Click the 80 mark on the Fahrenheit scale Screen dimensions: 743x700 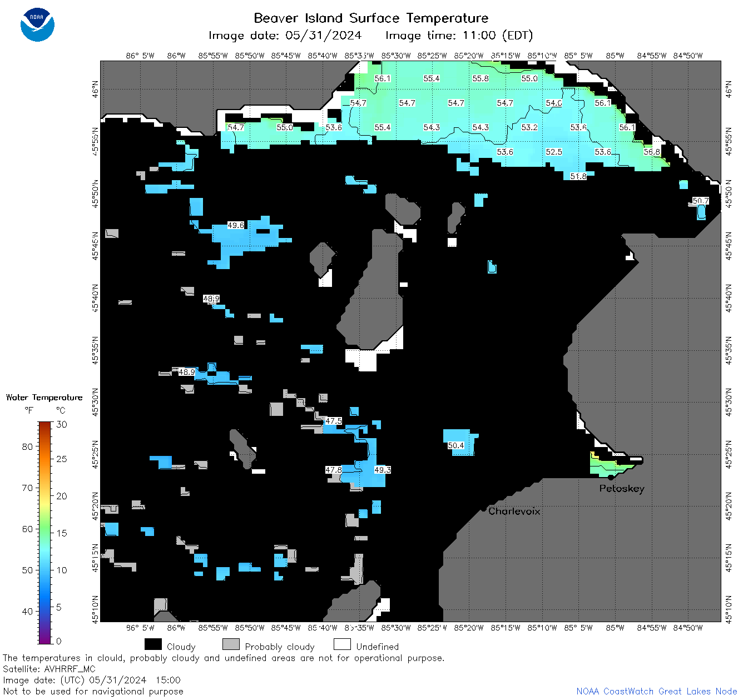pos(27,446)
